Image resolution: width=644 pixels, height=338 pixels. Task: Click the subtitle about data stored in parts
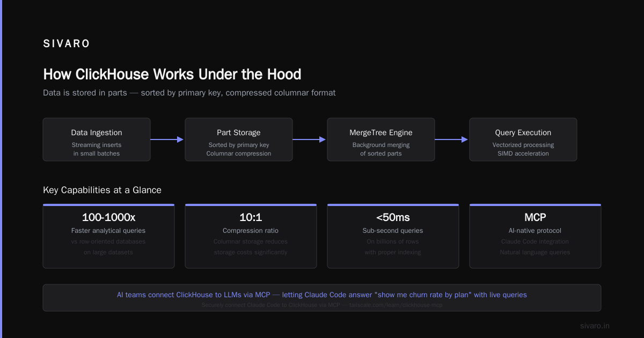189,93
